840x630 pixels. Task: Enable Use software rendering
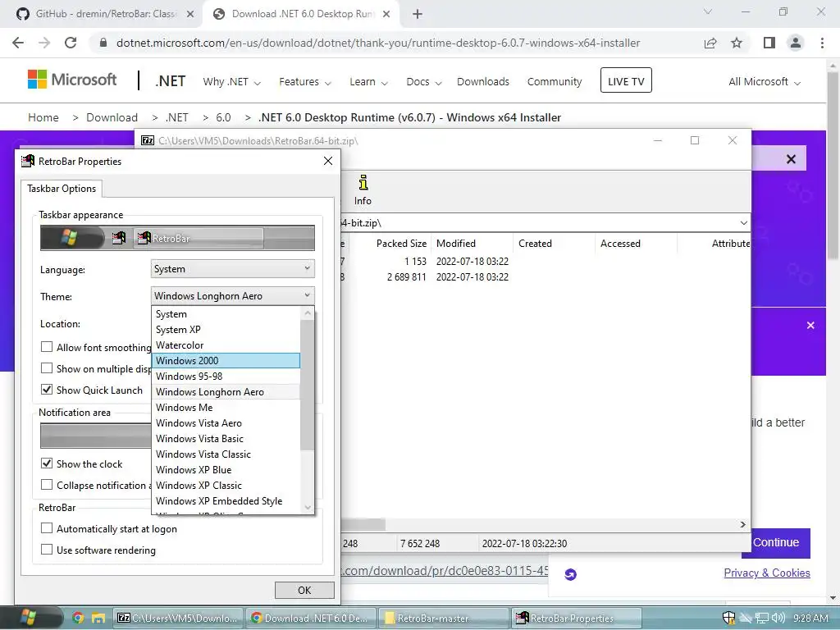47,550
